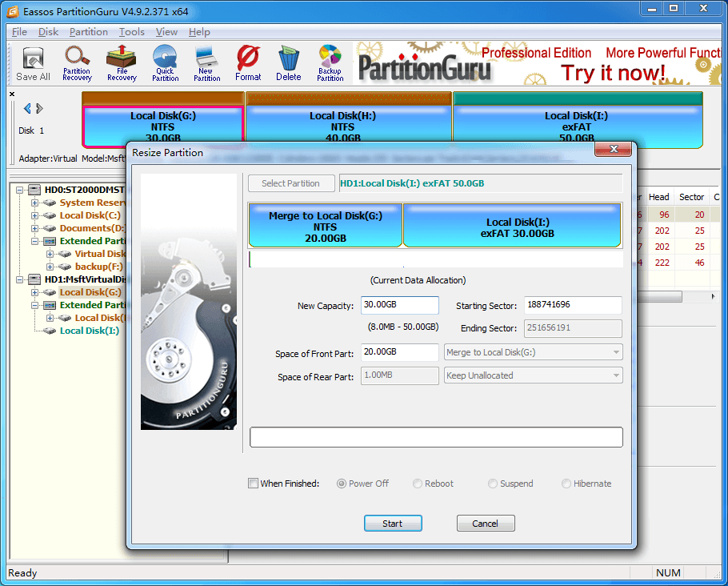Expand the Local Disk(C:) tree node
Viewport: 728px width, 586px height.
click(x=35, y=215)
